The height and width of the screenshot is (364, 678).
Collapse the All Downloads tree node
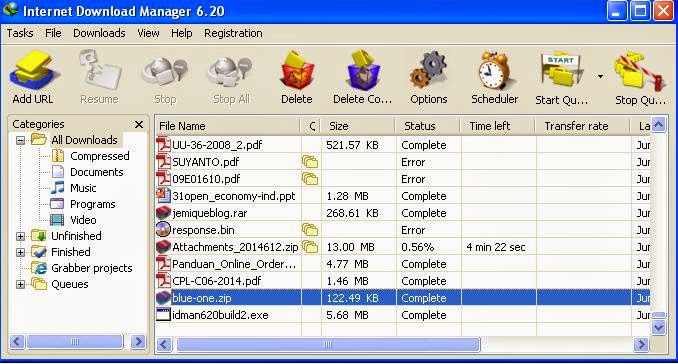(x=20, y=140)
